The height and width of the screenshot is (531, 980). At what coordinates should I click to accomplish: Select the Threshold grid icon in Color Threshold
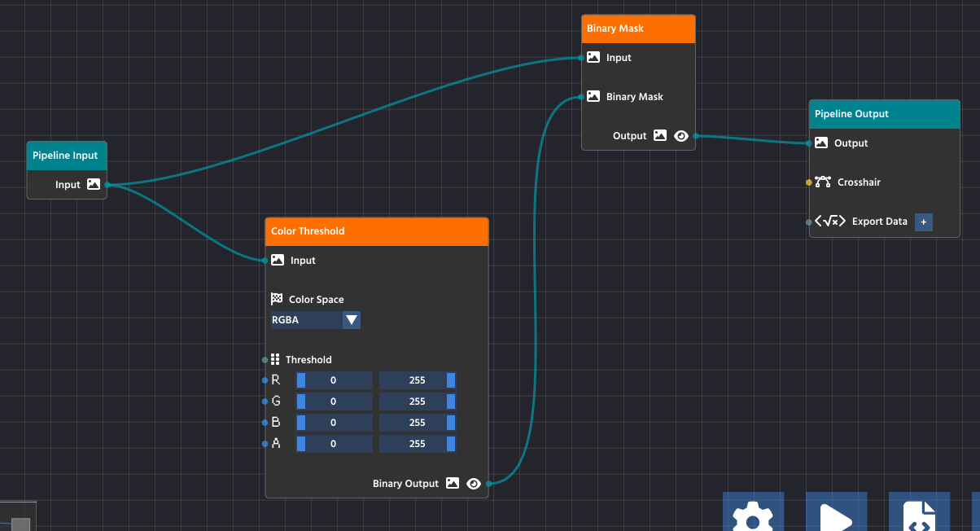point(276,359)
